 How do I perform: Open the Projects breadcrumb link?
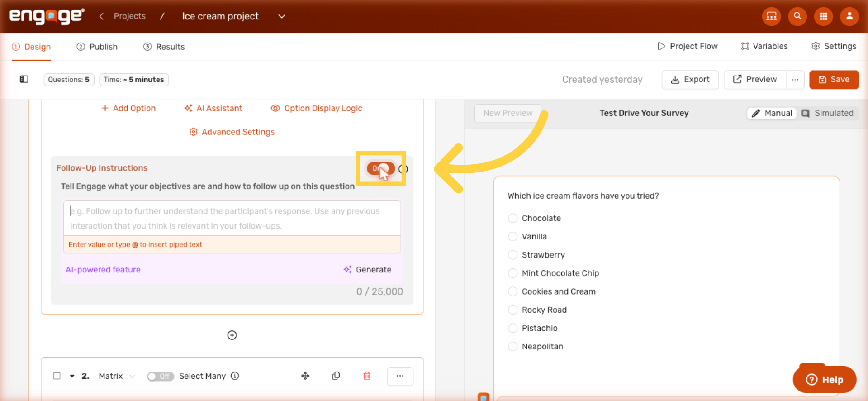(x=130, y=16)
